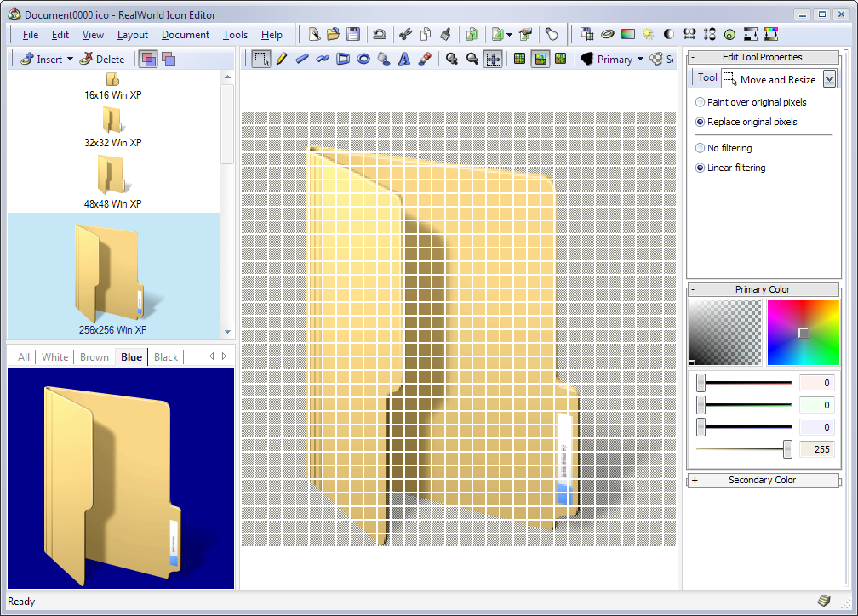Click the Delete image button
This screenshot has height=616, width=858.
pos(102,59)
